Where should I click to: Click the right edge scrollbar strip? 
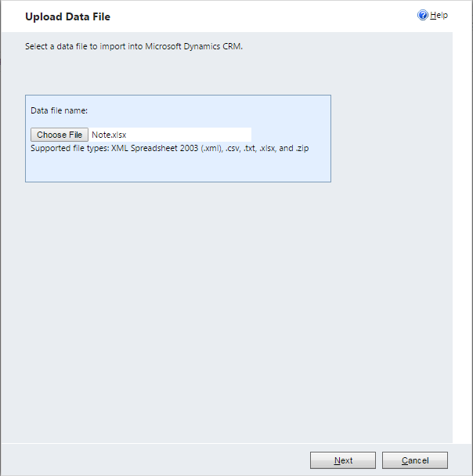tap(462, 235)
